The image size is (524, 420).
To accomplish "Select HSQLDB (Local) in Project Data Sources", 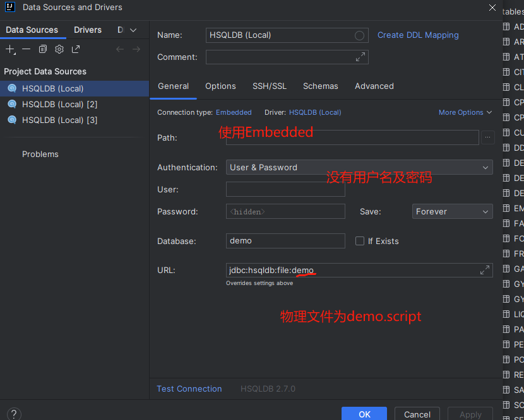I will click(x=74, y=88).
